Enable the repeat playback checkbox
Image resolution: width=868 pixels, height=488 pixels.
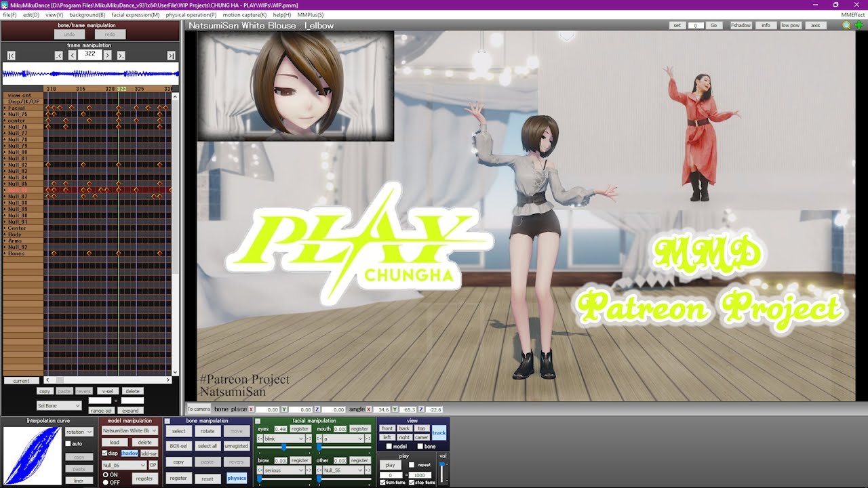pyautogui.click(x=412, y=465)
